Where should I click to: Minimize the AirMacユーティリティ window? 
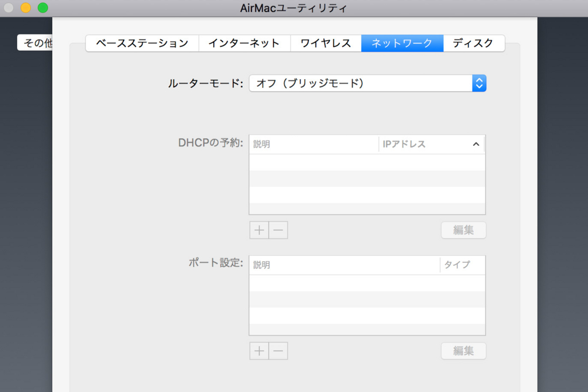tap(25, 7)
